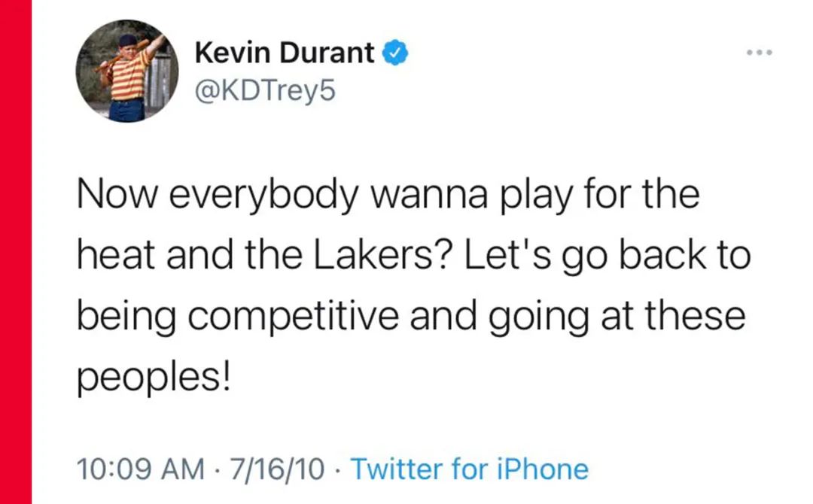Image resolution: width=813 pixels, height=504 pixels.
Task: Click the 10:09 AM timestamp
Action: pos(141,469)
